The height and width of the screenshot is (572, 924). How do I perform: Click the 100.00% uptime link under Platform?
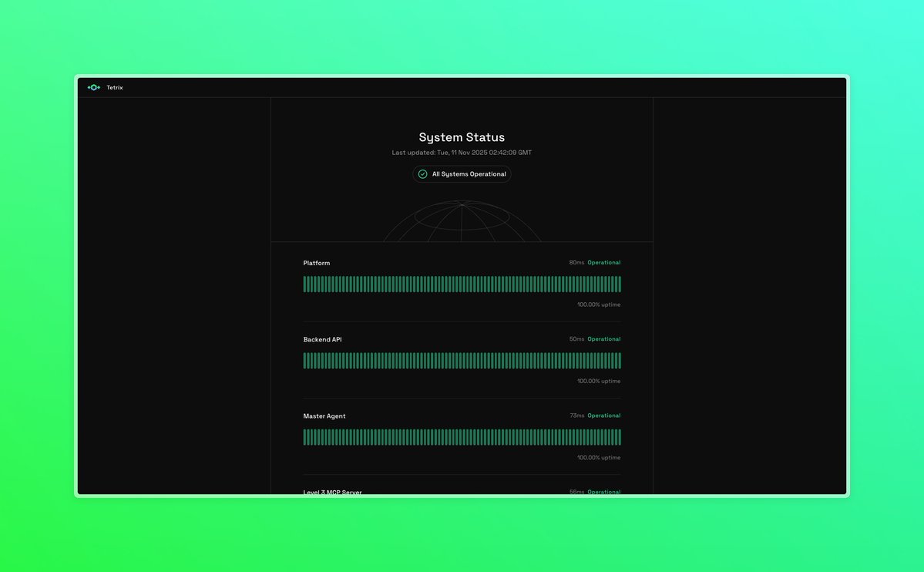point(598,304)
